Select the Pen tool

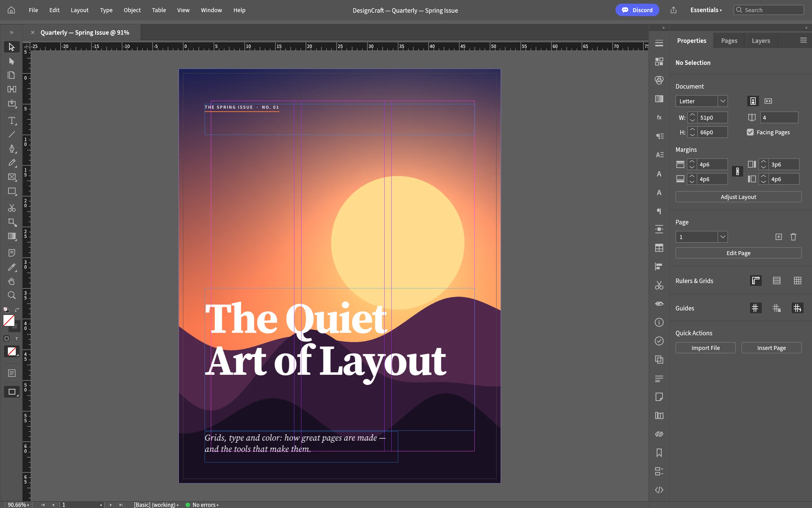(12, 148)
